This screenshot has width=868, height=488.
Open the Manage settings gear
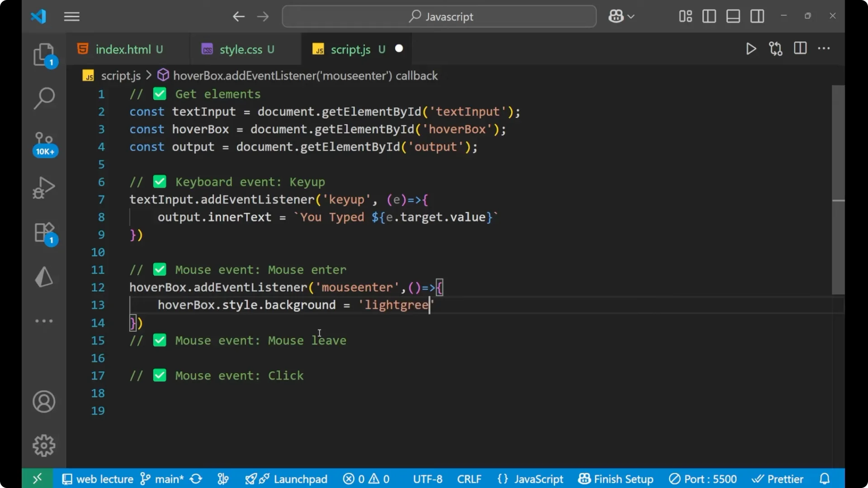[44, 445]
